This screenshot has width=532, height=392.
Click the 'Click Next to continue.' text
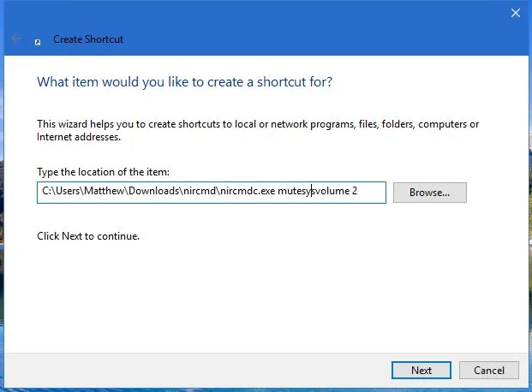click(x=88, y=236)
